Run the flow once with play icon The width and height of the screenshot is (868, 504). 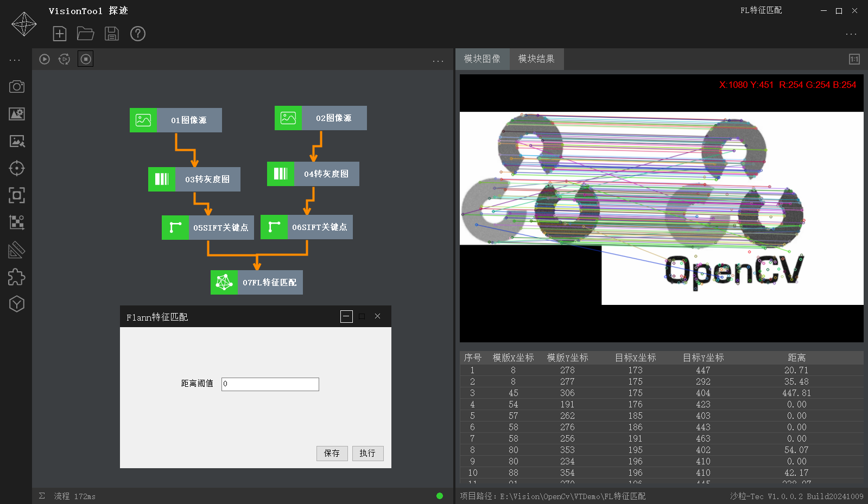[x=45, y=59]
